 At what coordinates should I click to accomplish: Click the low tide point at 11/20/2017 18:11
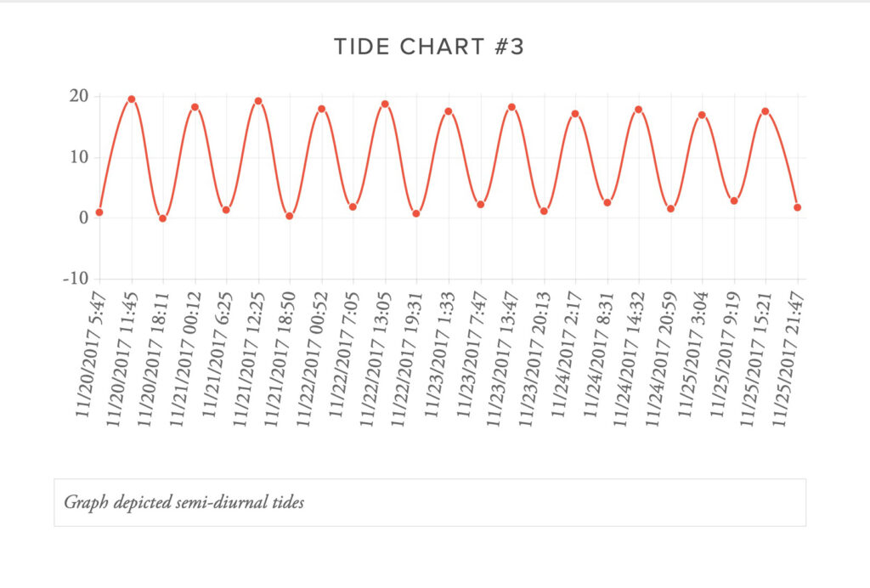(x=163, y=218)
